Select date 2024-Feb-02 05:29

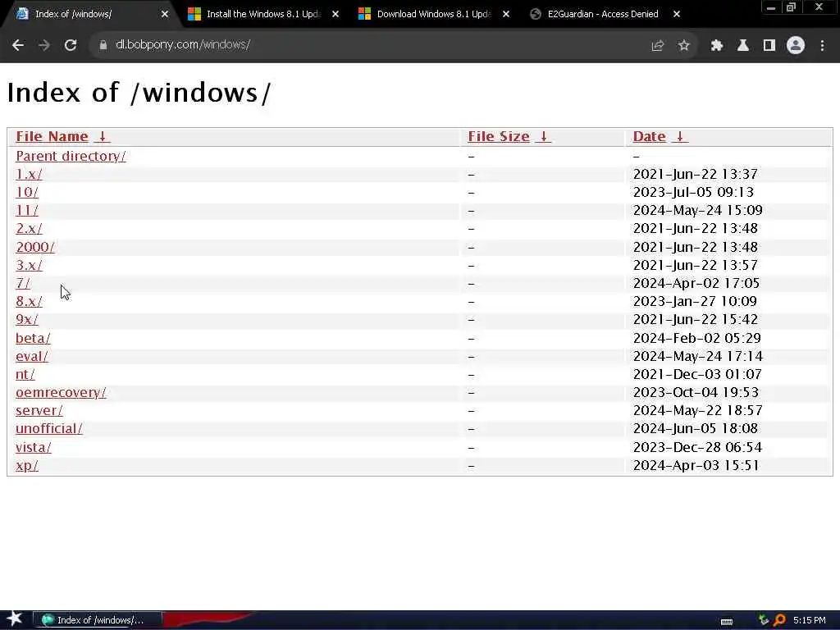697,338
